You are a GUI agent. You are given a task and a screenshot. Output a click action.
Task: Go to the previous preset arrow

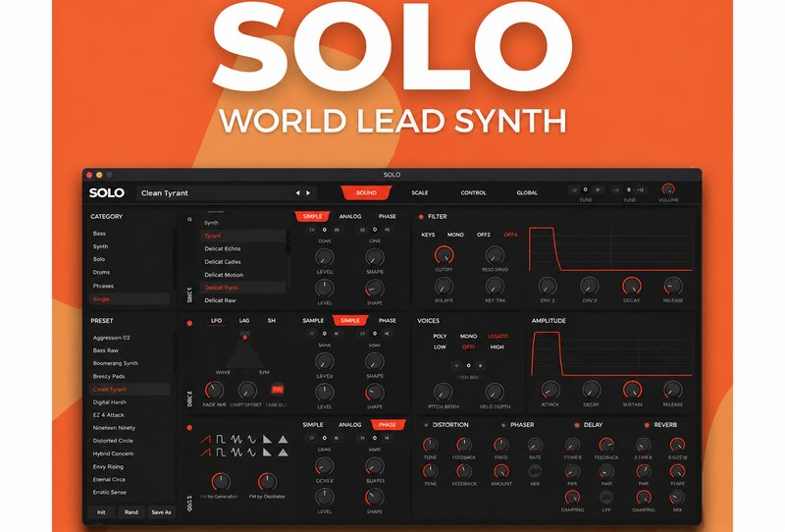[298, 192]
